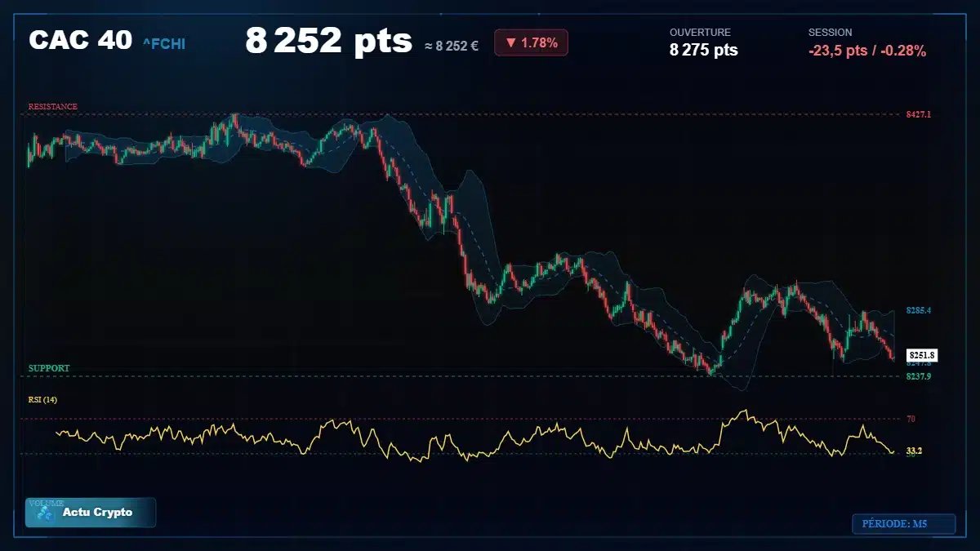
Task: Click the 8 275 pts opening value
Action: pos(703,50)
